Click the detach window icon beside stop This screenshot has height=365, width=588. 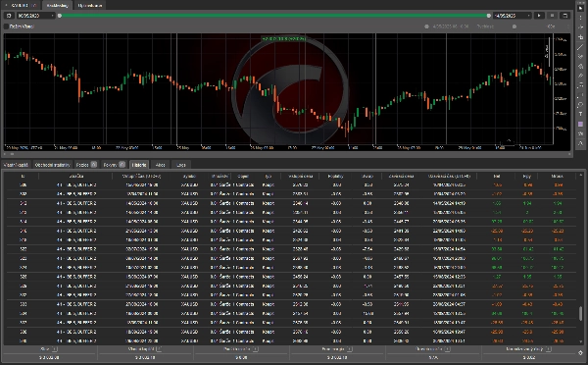pyautogui.click(x=564, y=16)
